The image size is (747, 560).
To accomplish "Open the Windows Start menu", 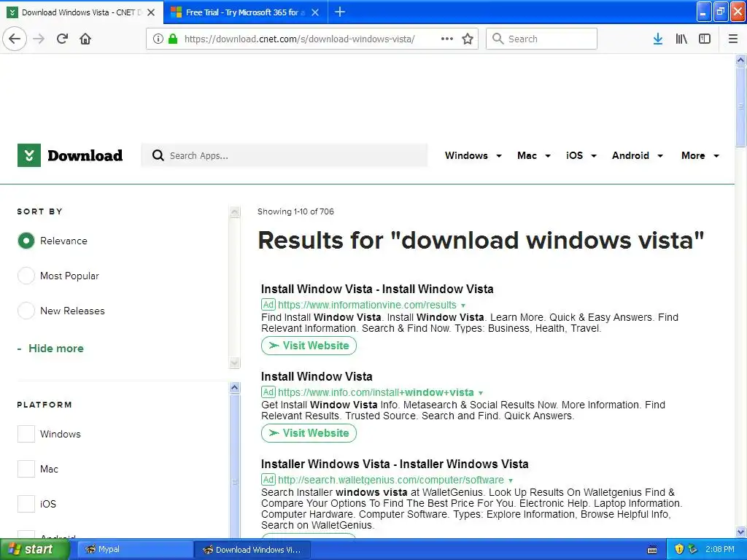I will click(34, 550).
